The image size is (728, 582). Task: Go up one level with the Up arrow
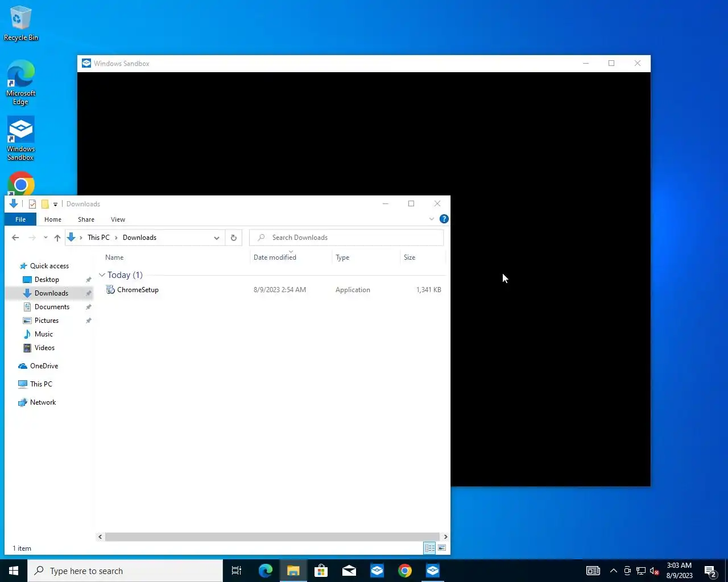57,238
